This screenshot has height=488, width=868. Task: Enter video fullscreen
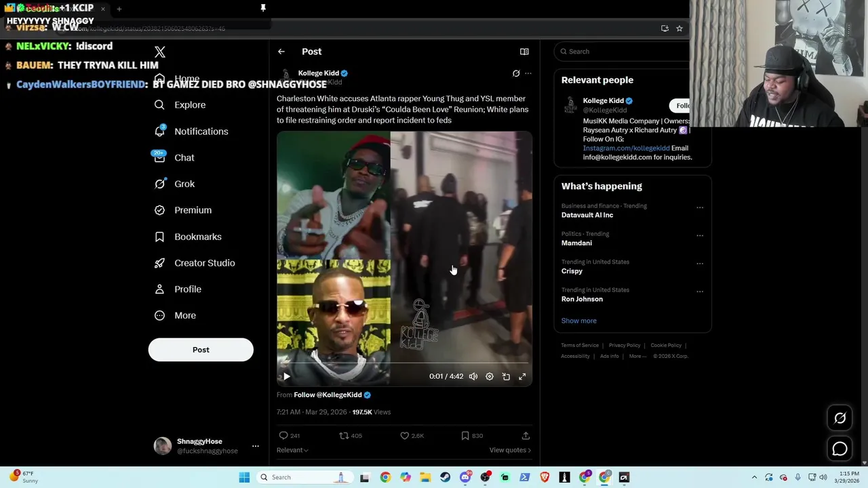pyautogui.click(x=522, y=376)
